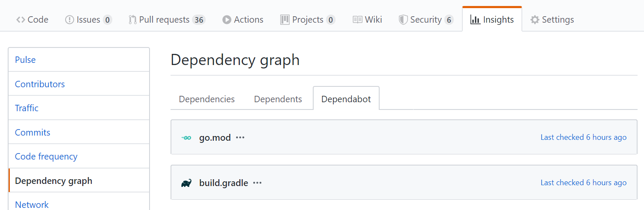Image resolution: width=644 pixels, height=210 pixels.
Task: Switch to the Projects tab
Action: point(308,20)
